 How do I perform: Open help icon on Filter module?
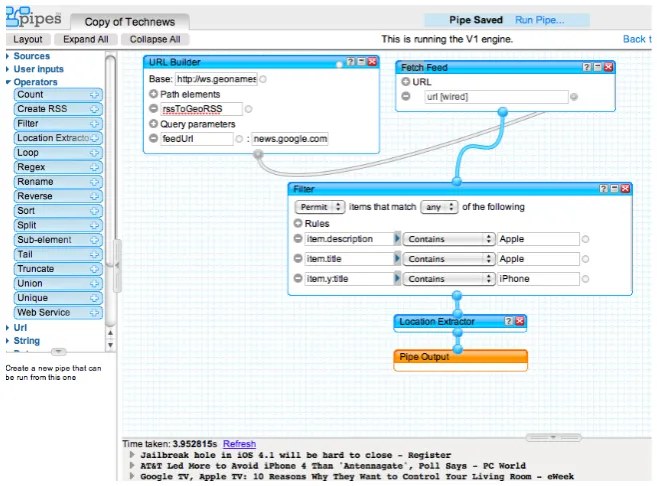click(x=603, y=189)
